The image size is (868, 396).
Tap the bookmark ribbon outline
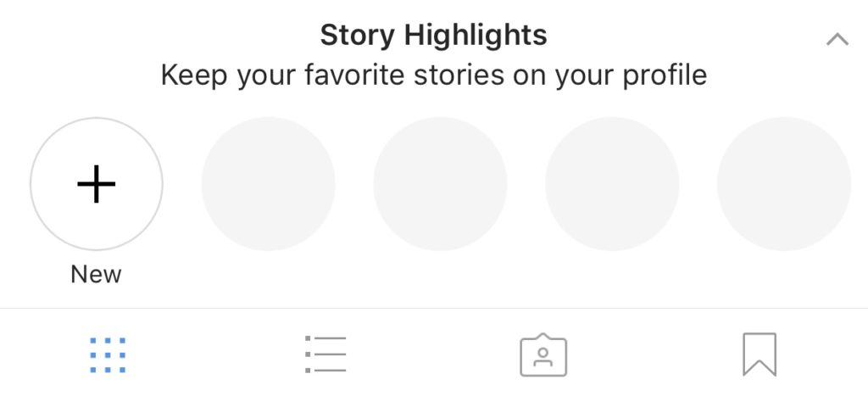[x=759, y=354]
